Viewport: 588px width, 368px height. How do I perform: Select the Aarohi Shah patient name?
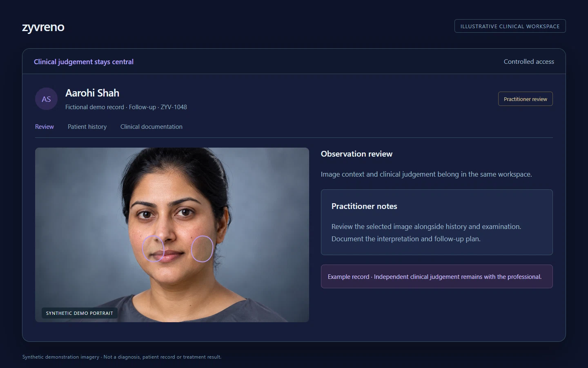(x=92, y=93)
